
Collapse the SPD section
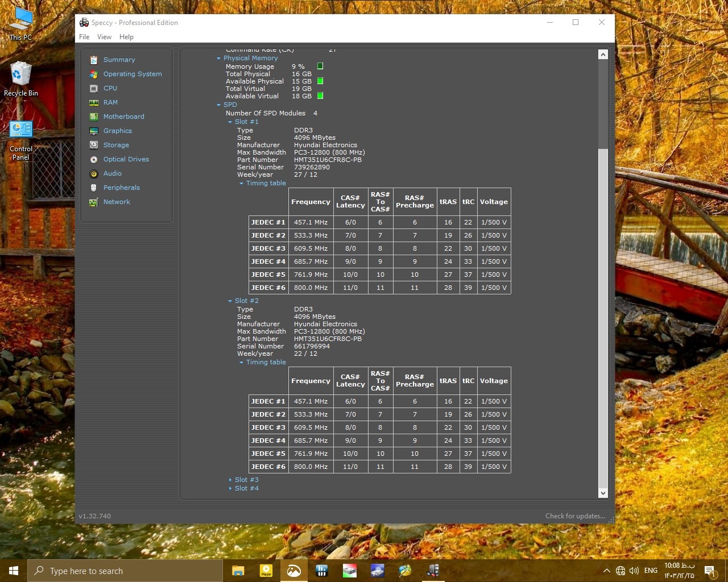[218, 105]
